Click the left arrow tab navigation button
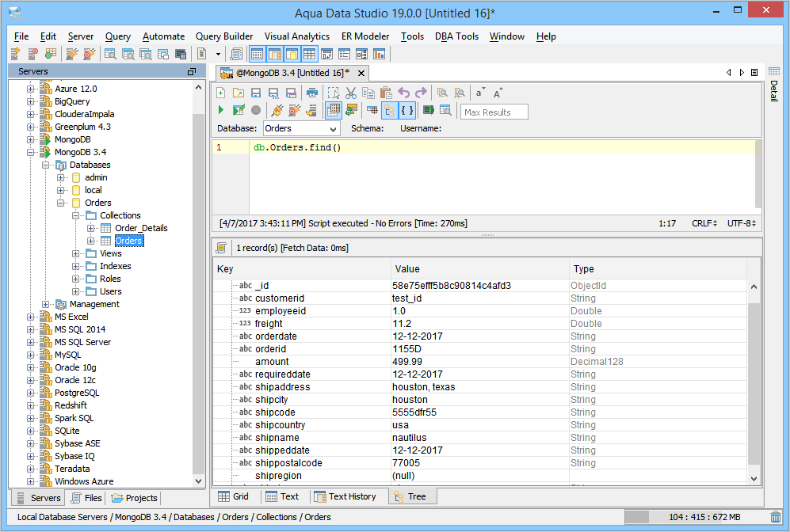 pyautogui.click(x=728, y=73)
